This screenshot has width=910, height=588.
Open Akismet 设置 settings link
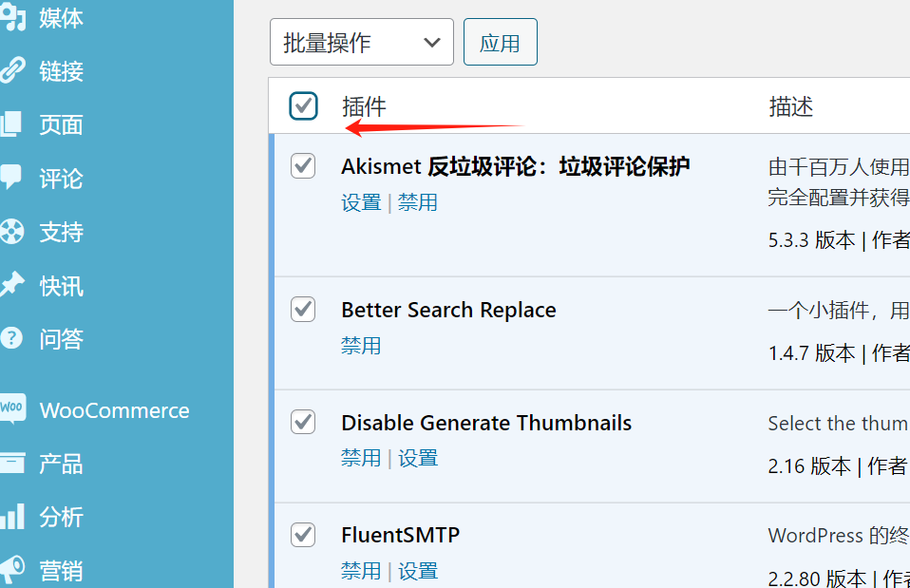pyautogui.click(x=361, y=202)
